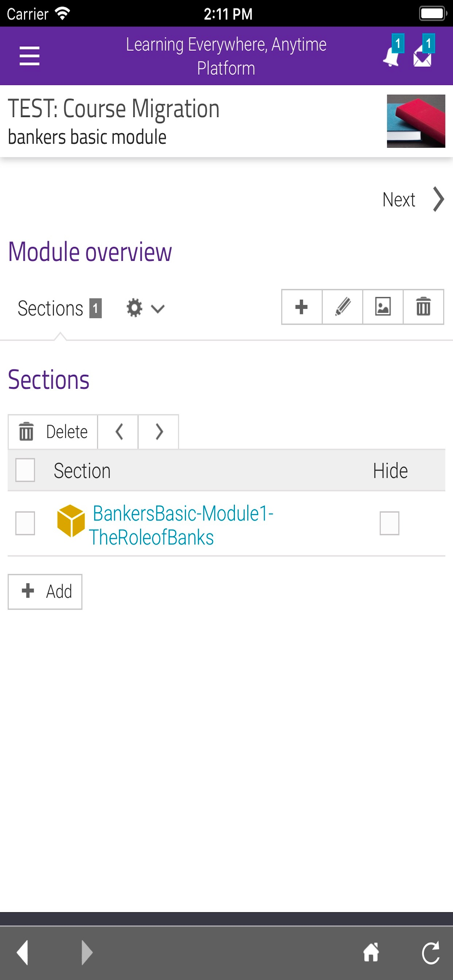Expand the gear settings dropdown
The width and height of the screenshot is (453, 980).
pyautogui.click(x=145, y=308)
